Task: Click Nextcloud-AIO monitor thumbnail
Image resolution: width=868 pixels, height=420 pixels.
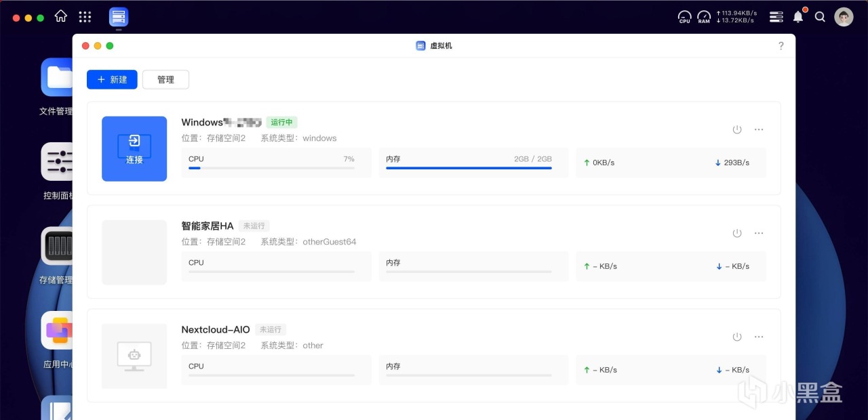Action: click(x=134, y=356)
